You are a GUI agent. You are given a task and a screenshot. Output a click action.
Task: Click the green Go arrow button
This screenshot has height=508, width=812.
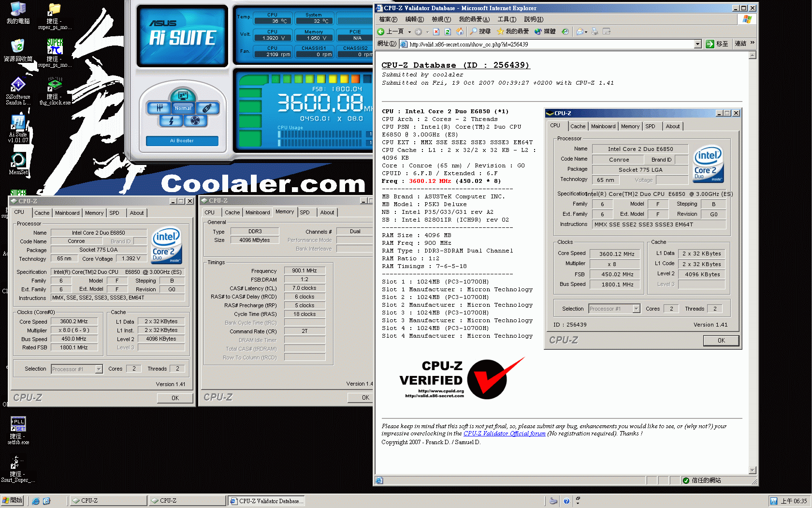click(710, 44)
